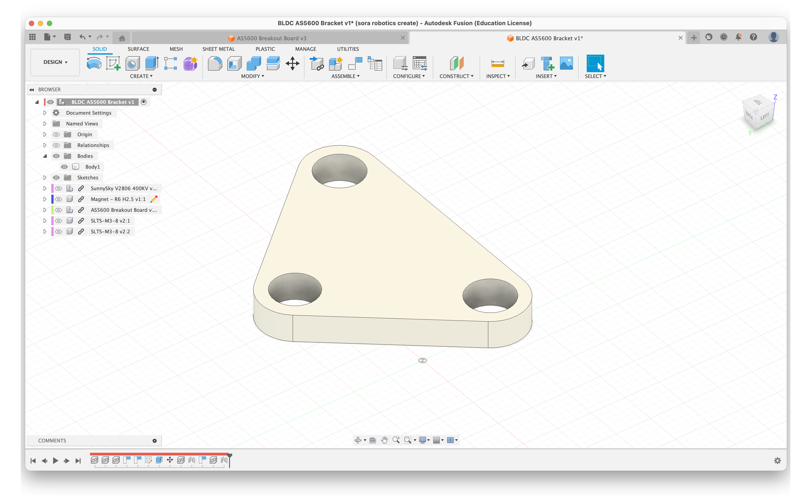812x504 pixels.
Task: Open the Insert Image canvas icon
Action: click(x=566, y=63)
